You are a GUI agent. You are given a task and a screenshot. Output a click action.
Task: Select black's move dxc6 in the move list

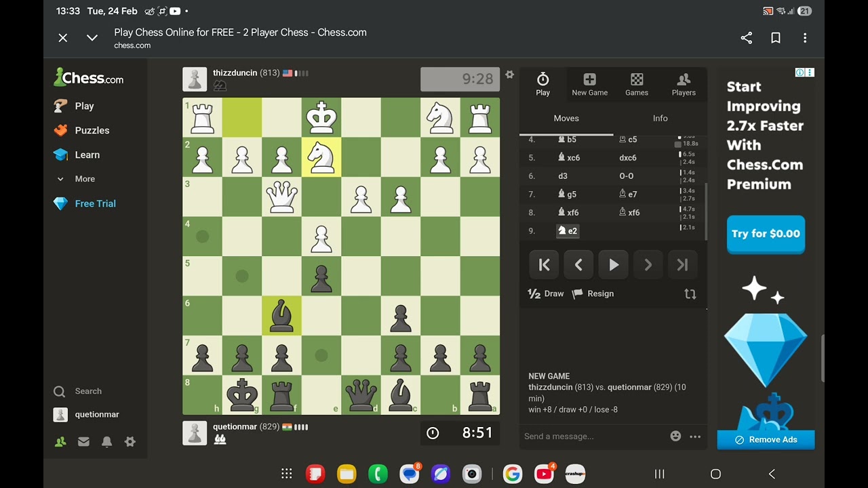628,158
